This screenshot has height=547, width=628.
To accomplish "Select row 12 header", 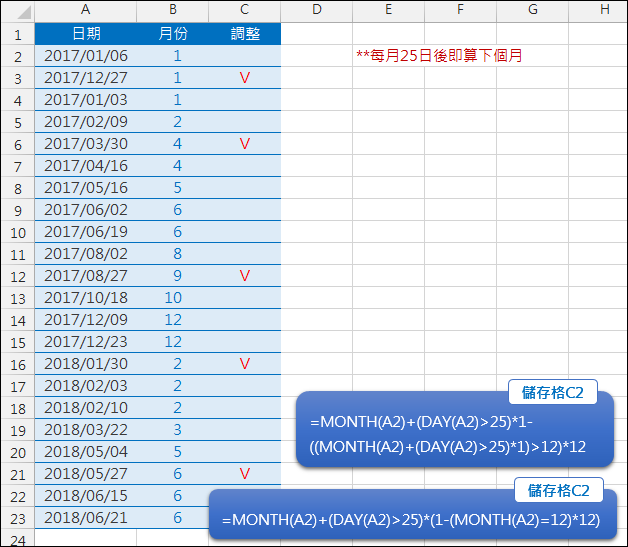I will 18,276.
